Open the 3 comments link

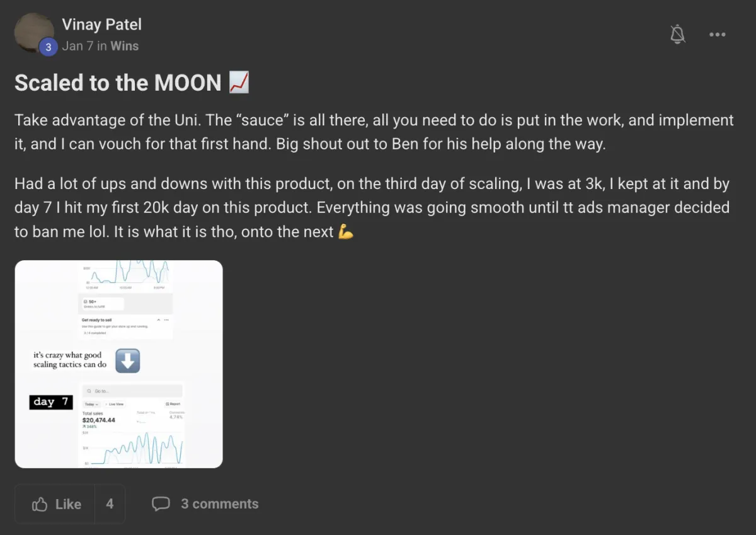[220, 504]
